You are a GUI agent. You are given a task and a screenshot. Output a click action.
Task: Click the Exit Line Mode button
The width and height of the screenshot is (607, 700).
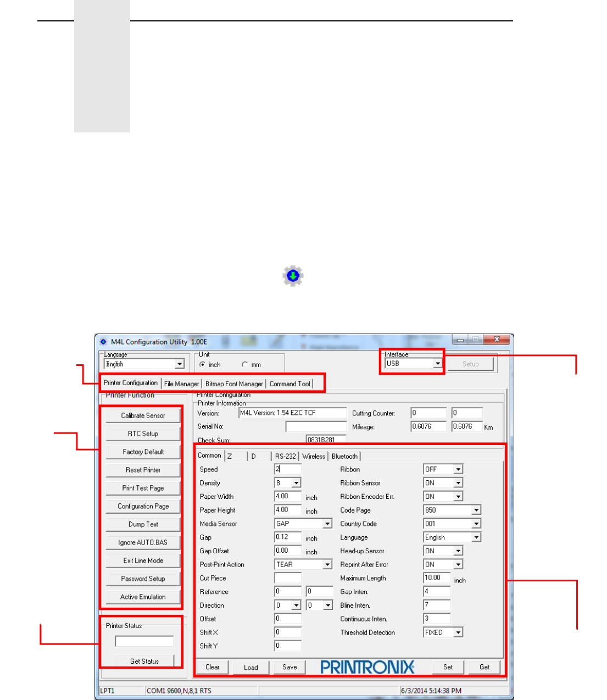pyautogui.click(x=143, y=560)
